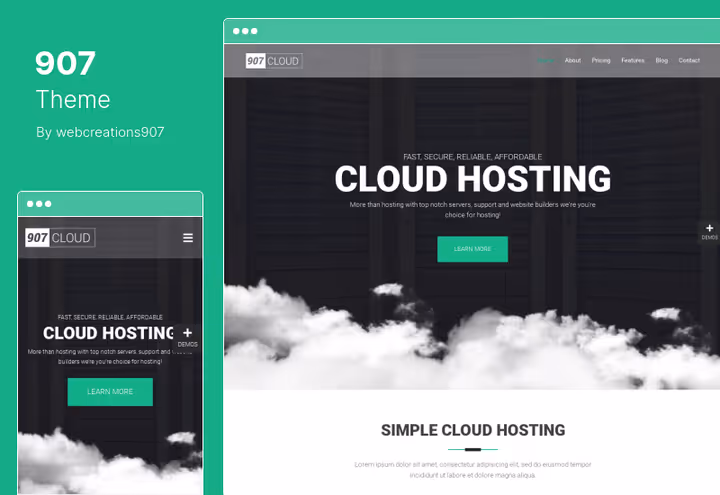Viewport: 720px width, 495px height.
Task: Click the Learn More button in the desktop preview
Action: coord(472,249)
